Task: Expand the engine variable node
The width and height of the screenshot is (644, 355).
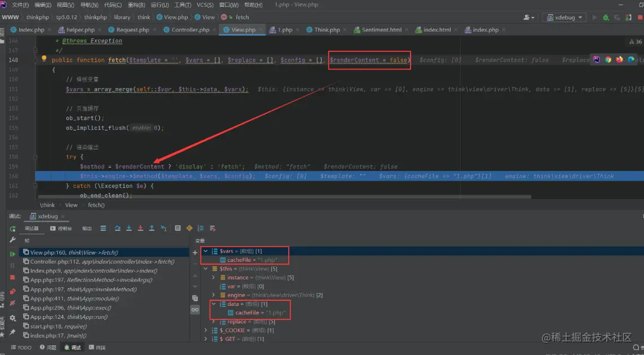Action: 213,295
